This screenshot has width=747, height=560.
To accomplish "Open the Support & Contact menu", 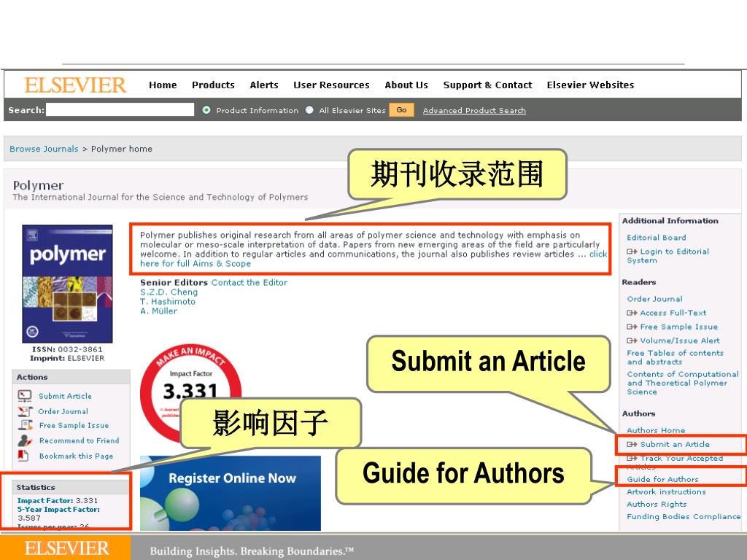I will tap(487, 85).
